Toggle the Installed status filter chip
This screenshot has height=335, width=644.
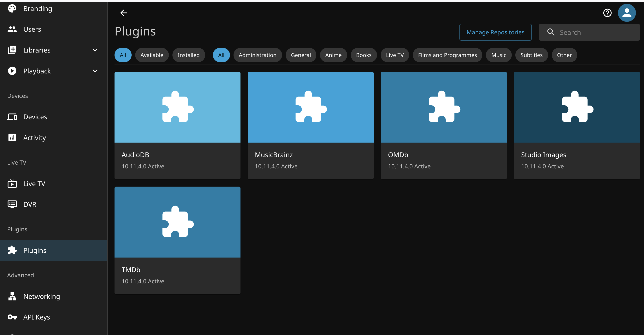tap(188, 55)
